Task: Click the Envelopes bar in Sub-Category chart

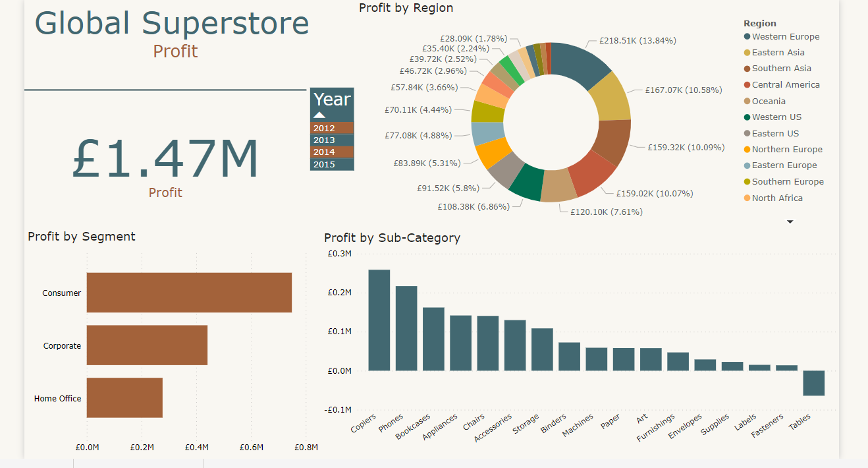Action: tap(705, 365)
